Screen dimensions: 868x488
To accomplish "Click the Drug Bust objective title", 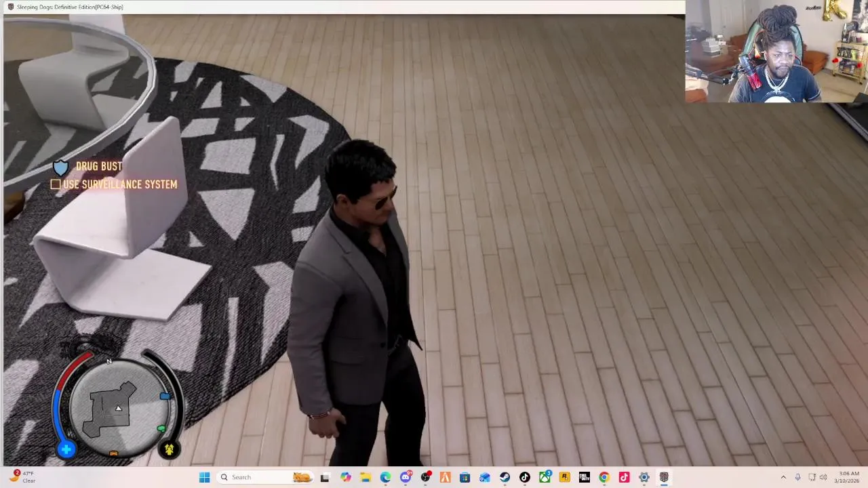I will point(99,166).
